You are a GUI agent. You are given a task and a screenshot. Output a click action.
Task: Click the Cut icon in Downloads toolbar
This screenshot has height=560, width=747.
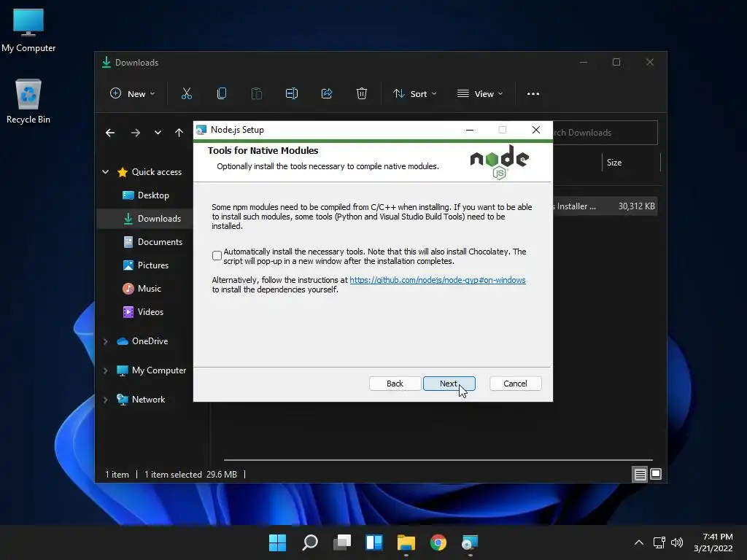coord(186,94)
